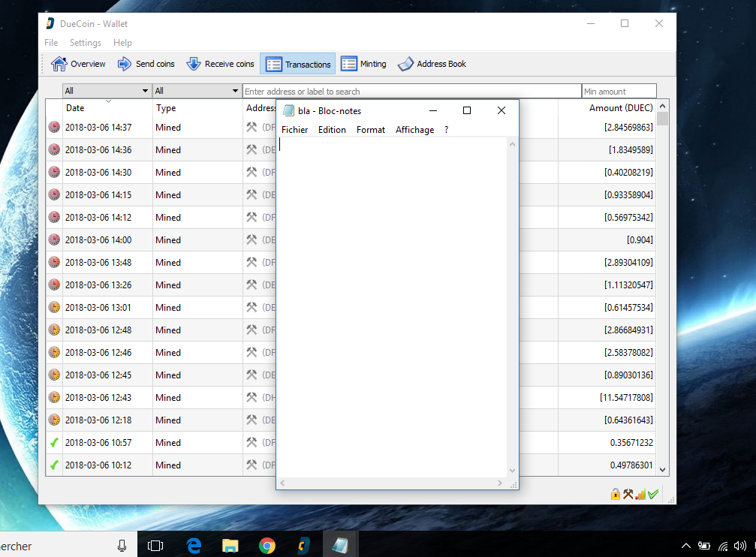Click the minting pickaxe status icon
756x557 pixels.
[628, 494]
